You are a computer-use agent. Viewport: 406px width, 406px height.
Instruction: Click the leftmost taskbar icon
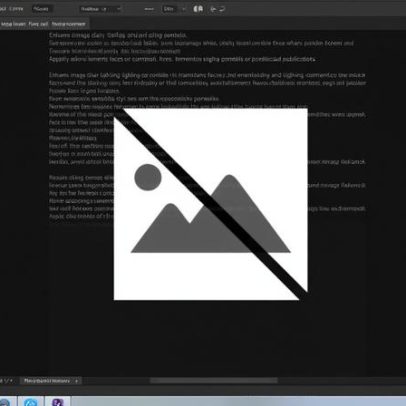coord(4,402)
